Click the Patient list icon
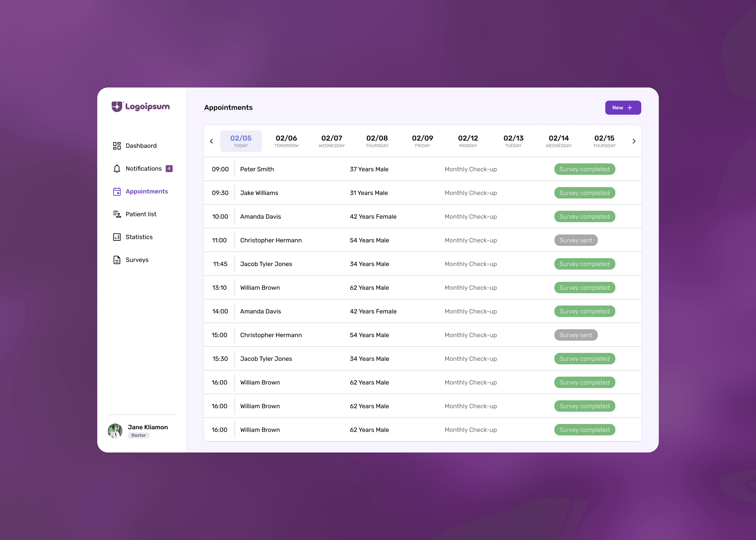756x540 pixels. (117, 214)
